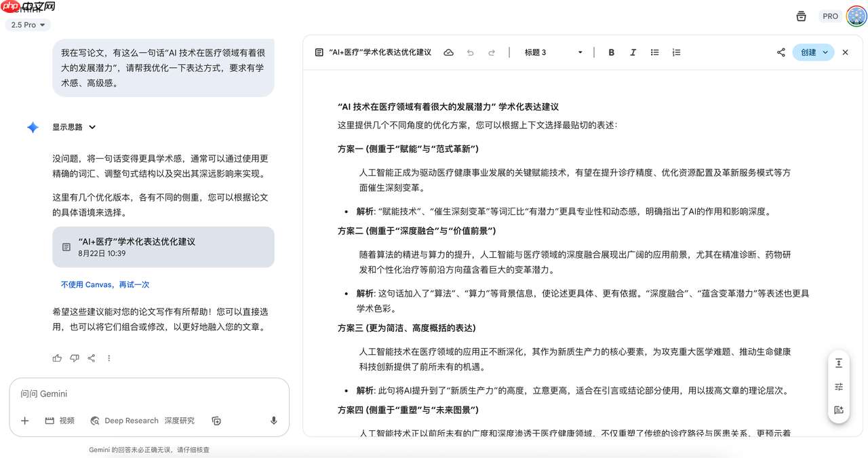Toggle italic formatting

click(633, 52)
